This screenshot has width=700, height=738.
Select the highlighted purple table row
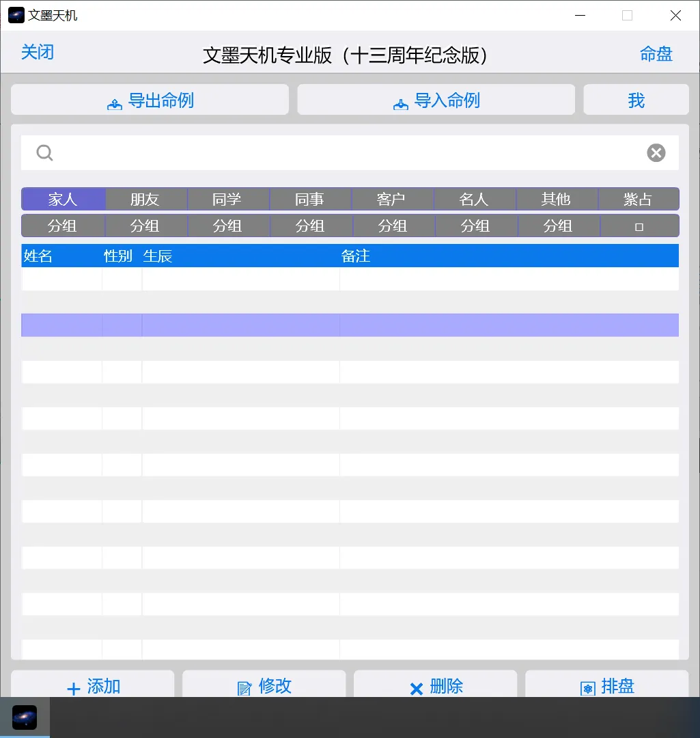point(350,325)
